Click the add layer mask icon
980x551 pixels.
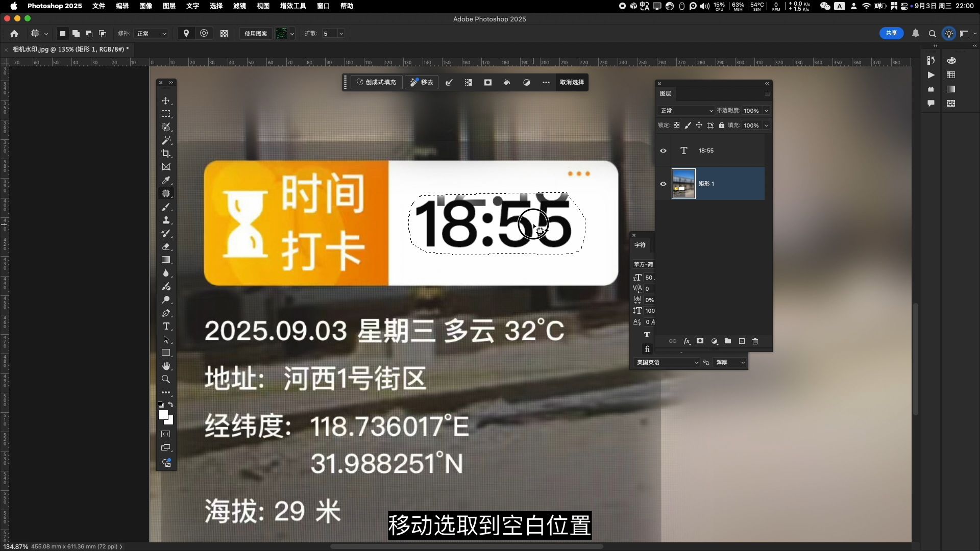700,341
